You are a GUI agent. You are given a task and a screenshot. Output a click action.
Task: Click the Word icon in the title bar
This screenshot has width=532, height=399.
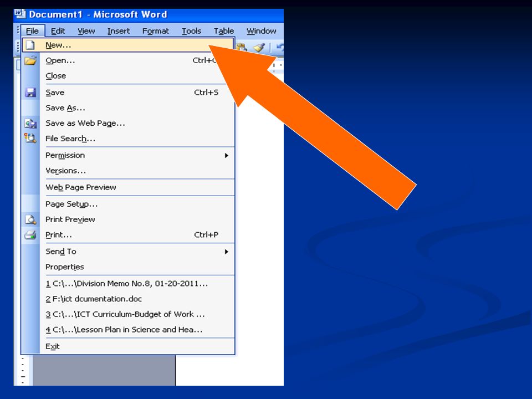(x=20, y=14)
